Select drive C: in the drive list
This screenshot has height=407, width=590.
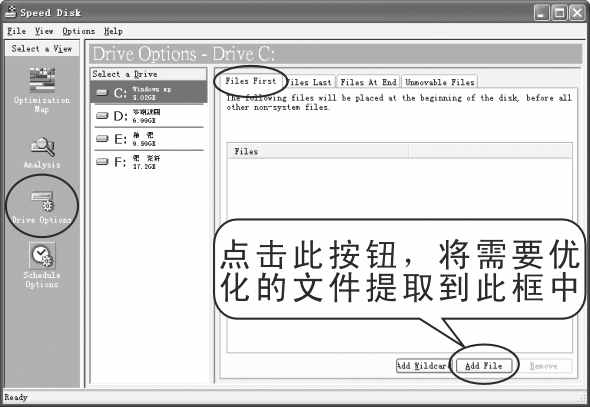[149, 93]
